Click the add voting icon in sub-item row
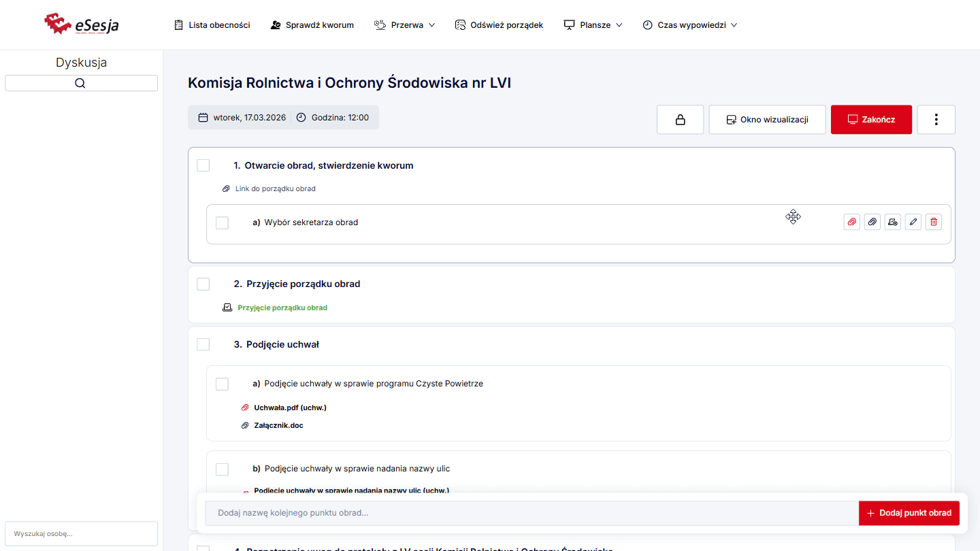The image size is (980, 551). point(892,222)
